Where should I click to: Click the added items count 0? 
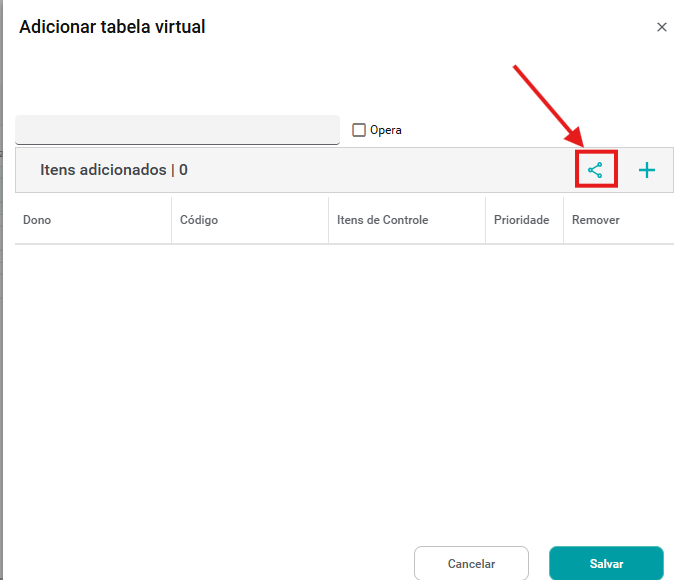coord(184,170)
